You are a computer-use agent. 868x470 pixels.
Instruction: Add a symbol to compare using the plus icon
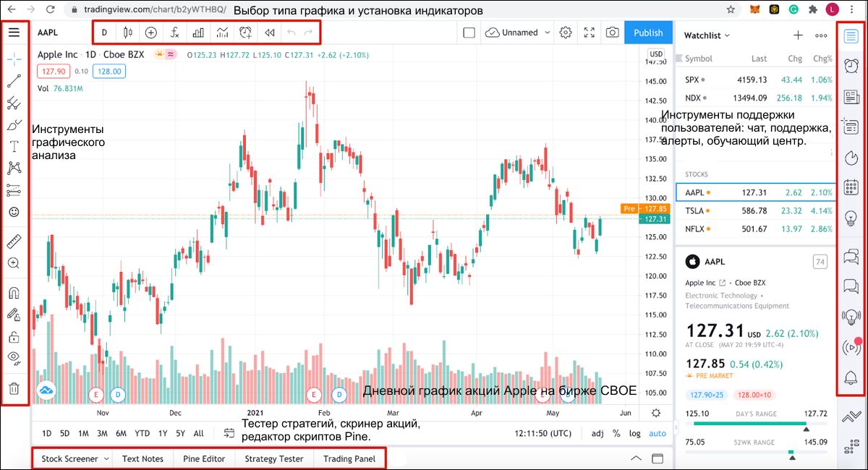tap(150, 33)
